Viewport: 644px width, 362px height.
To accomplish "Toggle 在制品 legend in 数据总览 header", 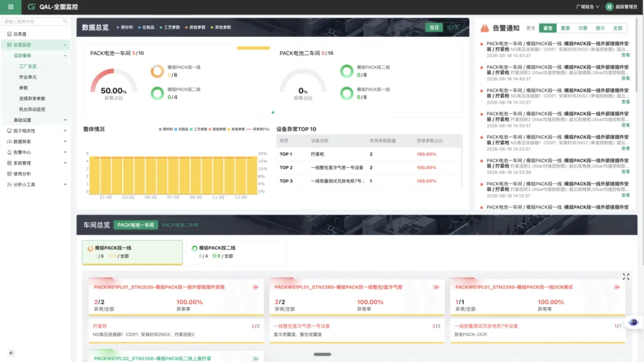I will [146, 27].
